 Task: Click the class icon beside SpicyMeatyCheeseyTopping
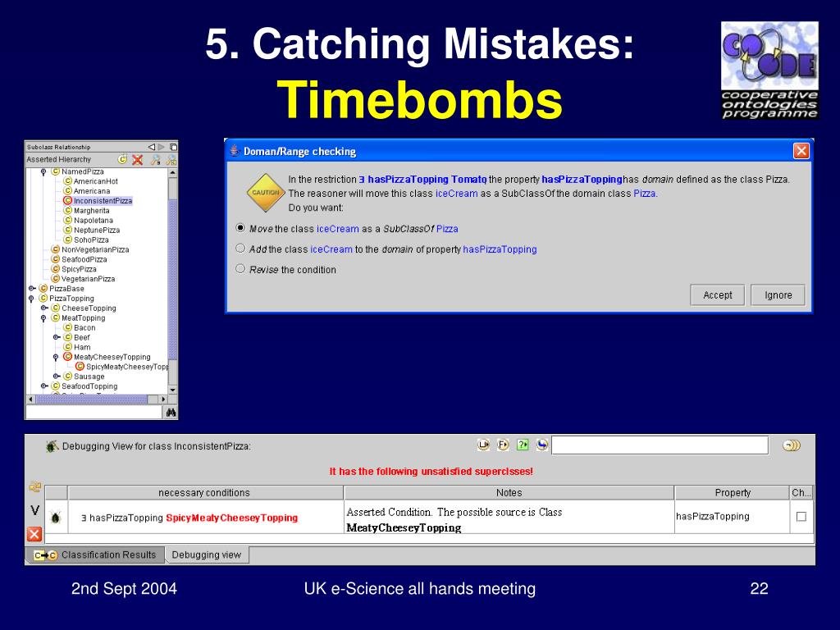coord(80,367)
